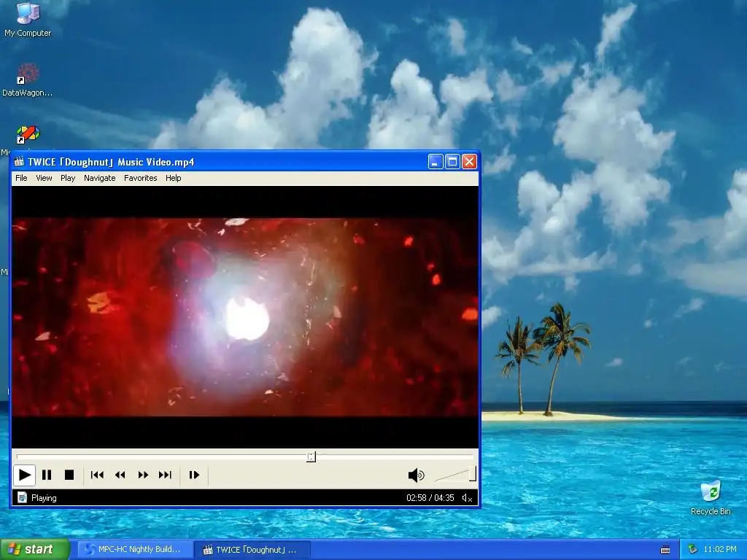Viewport: 747px width, 560px height.
Task: Decrease playback speed (rewind arrows)
Action: tap(120, 475)
